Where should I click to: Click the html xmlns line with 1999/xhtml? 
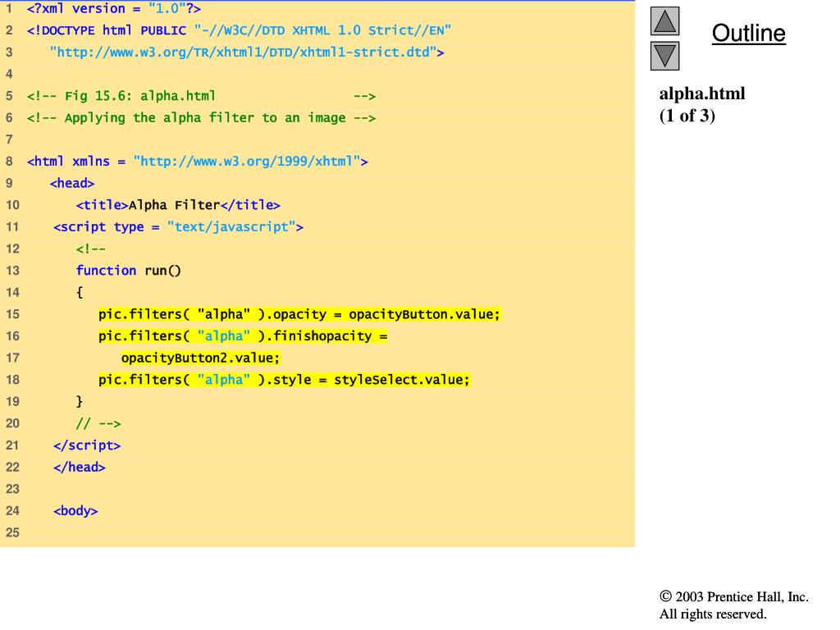(197, 162)
